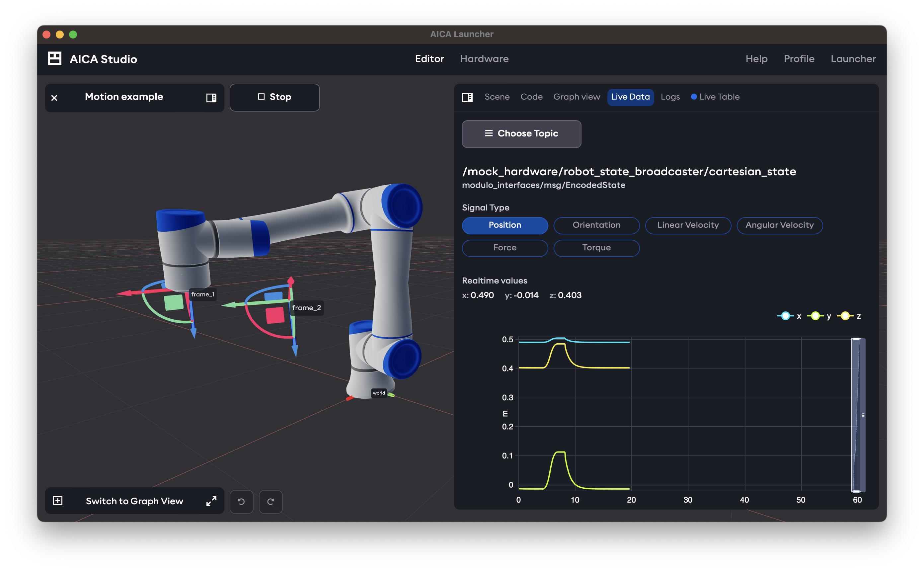Switch to the Logs tab

[670, 97]
